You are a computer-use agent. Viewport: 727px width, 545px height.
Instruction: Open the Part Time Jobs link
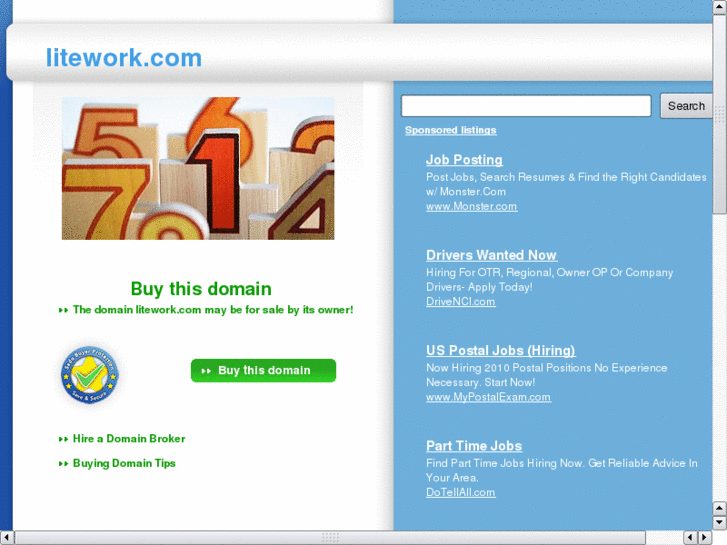(x=474, y=446)
